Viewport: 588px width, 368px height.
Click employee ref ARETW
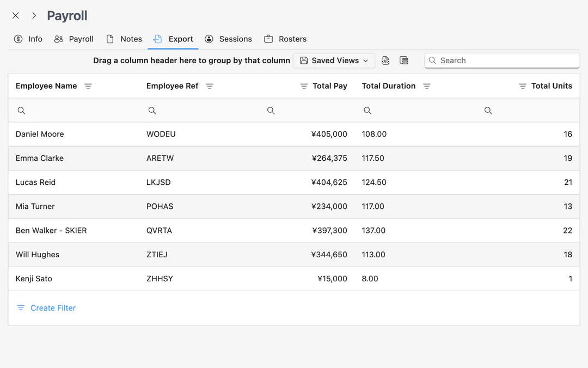pos(160,158)
